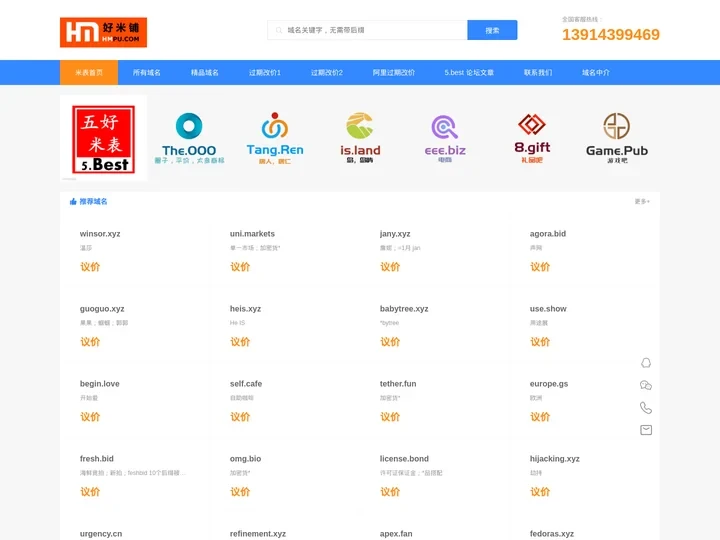Open the agora.bid domain link

click(548, 234)
